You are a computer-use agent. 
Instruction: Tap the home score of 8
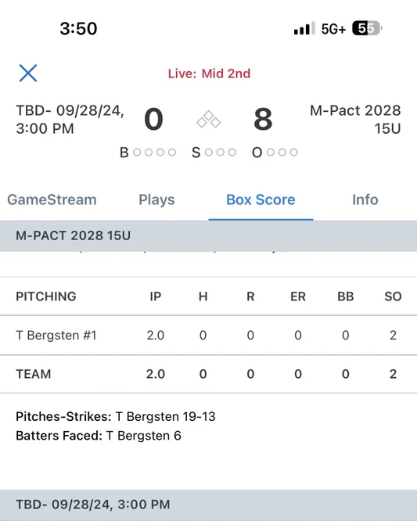(263, 120)
